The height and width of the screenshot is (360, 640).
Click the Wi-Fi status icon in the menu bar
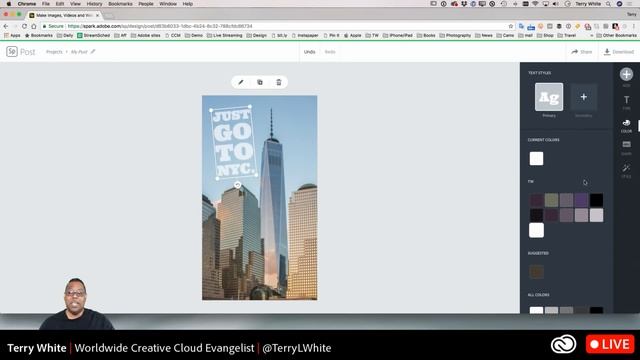536,4
